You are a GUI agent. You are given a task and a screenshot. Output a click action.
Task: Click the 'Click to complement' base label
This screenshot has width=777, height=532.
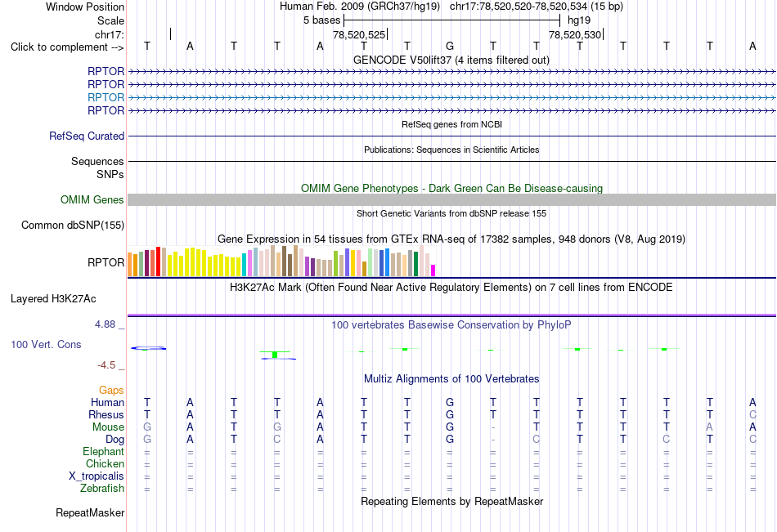[x=67, y=47]
